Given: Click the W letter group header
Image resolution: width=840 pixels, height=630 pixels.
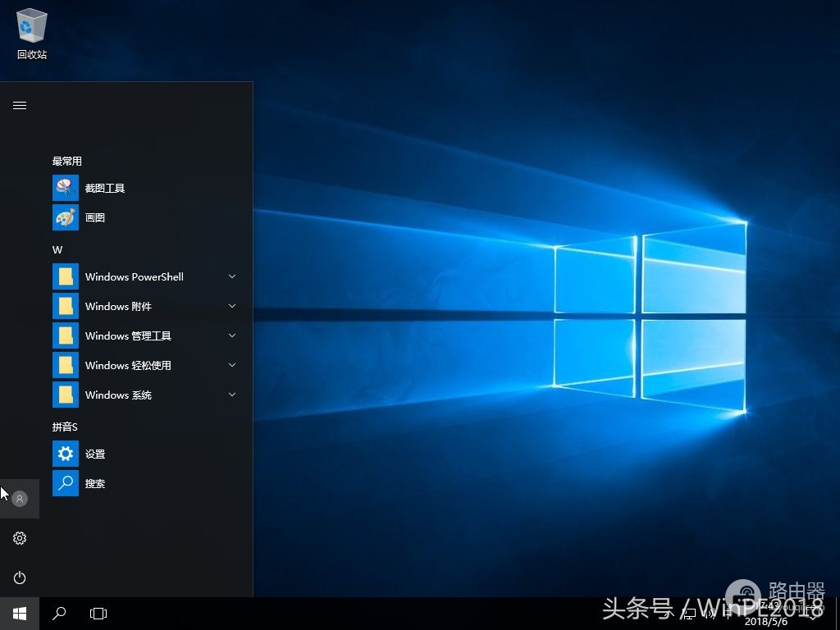Looking at the screenshot, I should point(57,249).
